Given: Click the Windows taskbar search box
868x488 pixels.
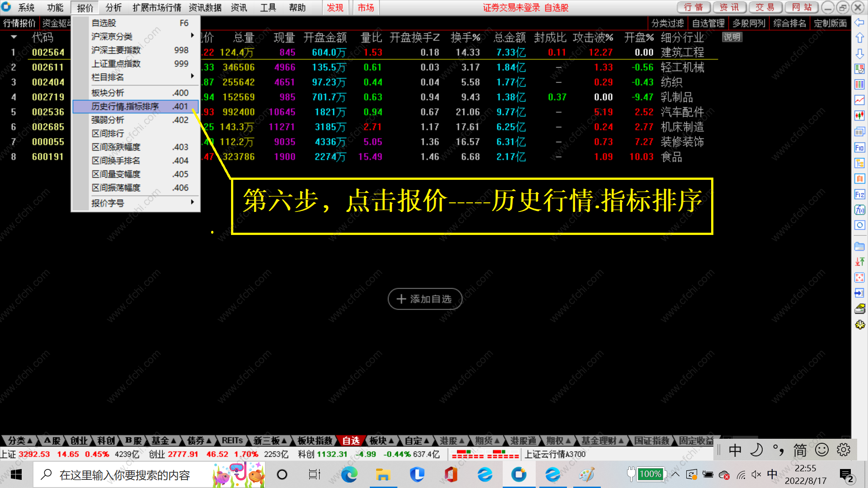Looking at the screenshot, I should point(124,475).
